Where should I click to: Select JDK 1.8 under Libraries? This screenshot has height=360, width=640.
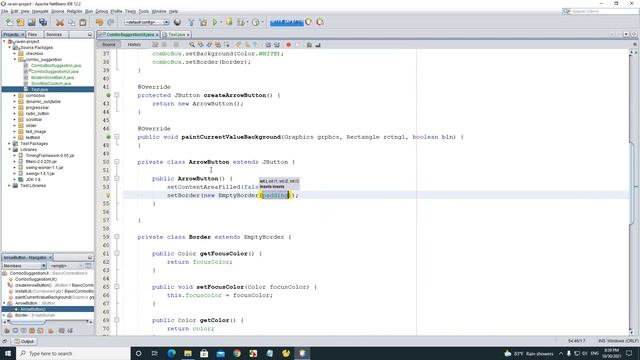[33, 180]
